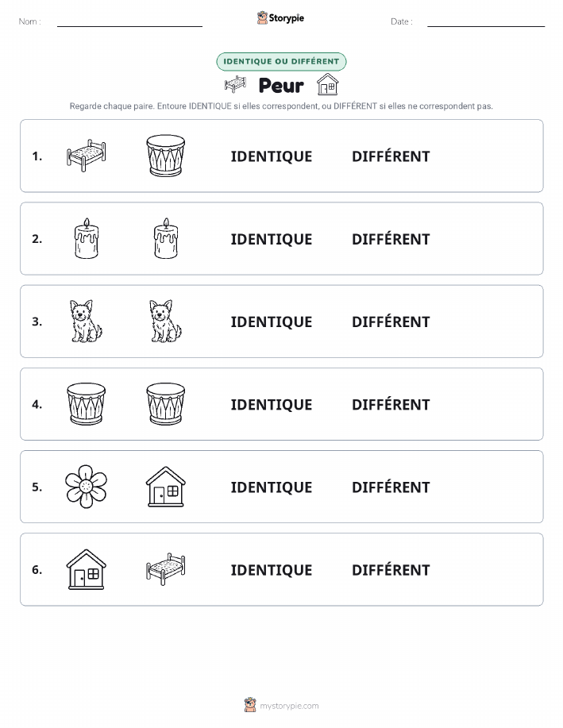Click the house icon in row 5

coord(165,487)
